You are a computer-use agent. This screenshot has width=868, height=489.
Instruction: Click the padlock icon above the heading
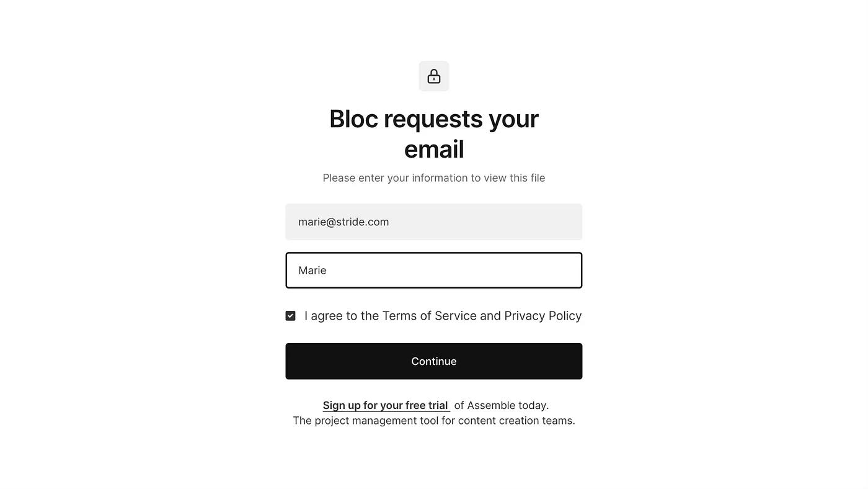434,76
